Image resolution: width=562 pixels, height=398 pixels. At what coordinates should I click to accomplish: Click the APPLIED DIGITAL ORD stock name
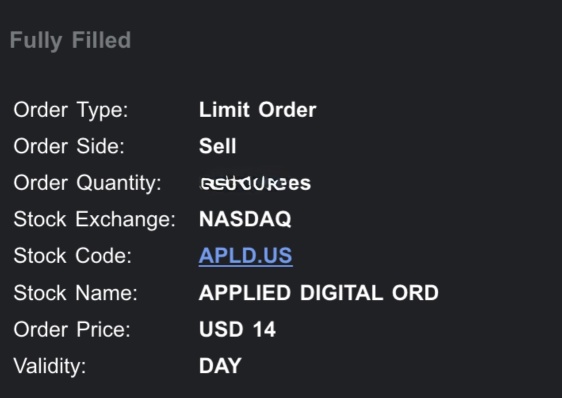tap(319, 293)
